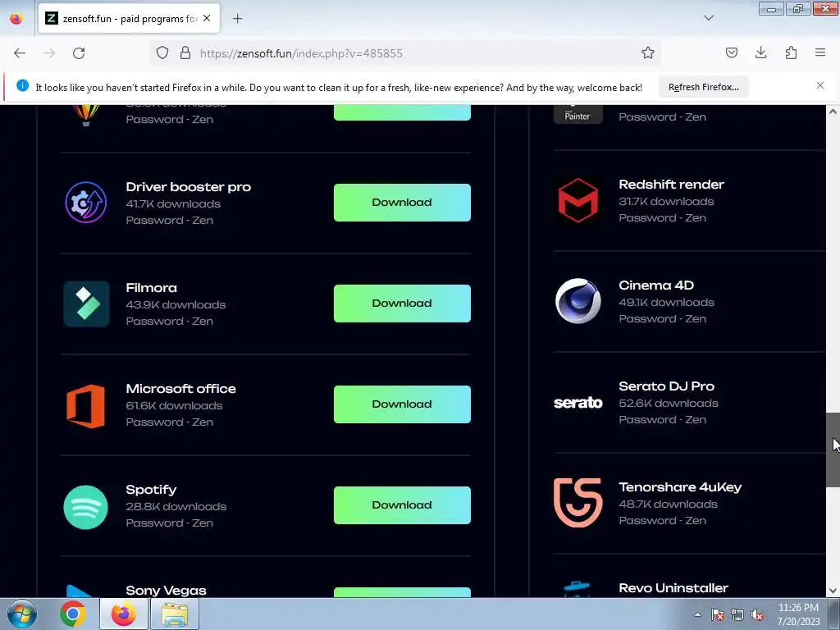The width and height of the screenshot is (840, 630).
Task: Click Download for Driver booster pro
Action: [x=402, y=203]
